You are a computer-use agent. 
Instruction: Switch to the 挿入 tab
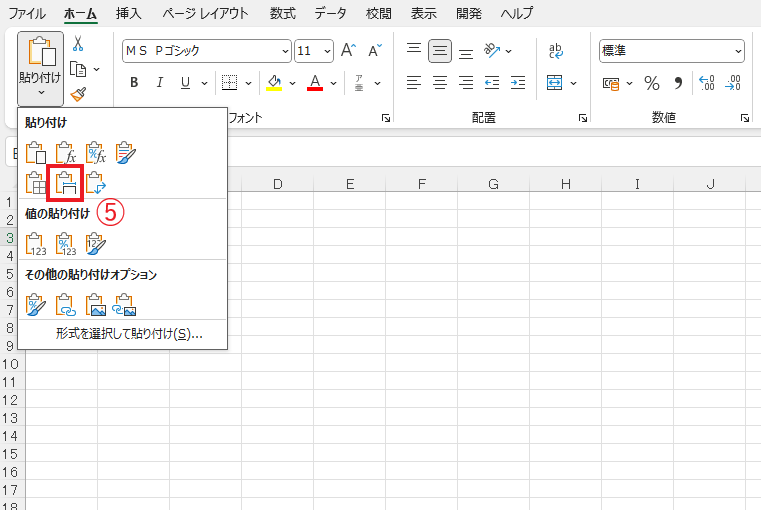tap(129, 13)
